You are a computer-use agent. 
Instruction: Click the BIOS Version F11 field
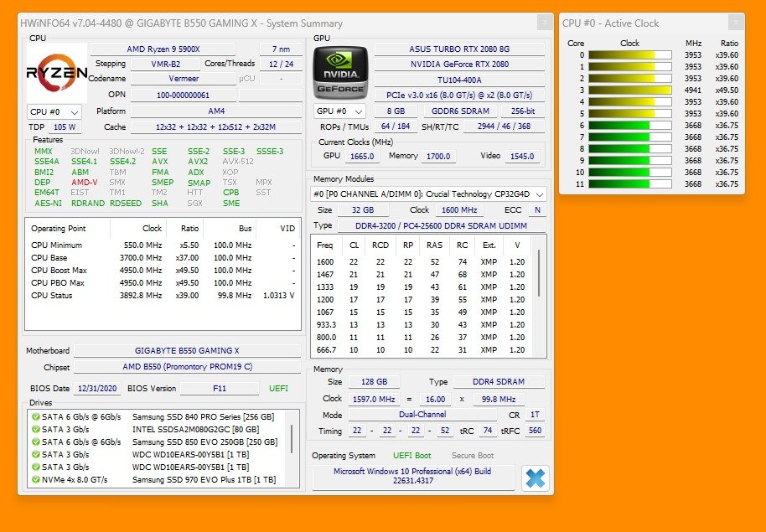[x=220, y=389]
